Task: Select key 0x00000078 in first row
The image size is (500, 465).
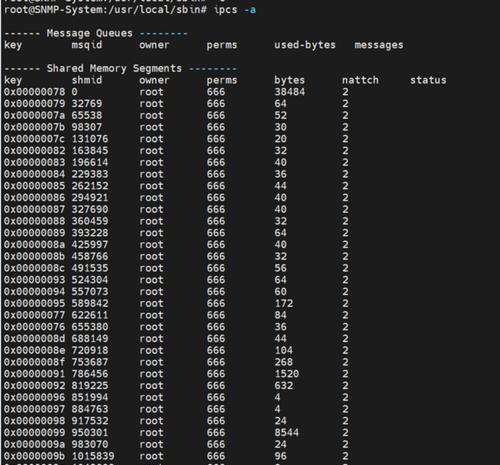Action: [34, 92]
